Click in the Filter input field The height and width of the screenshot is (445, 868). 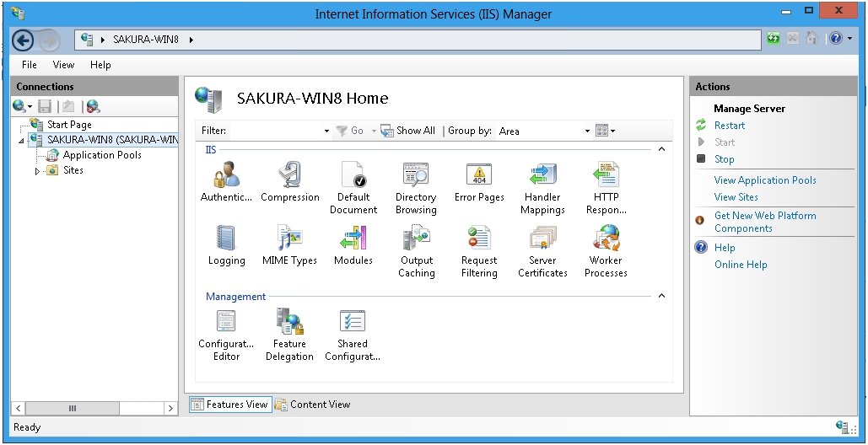[x=275, y=131]
